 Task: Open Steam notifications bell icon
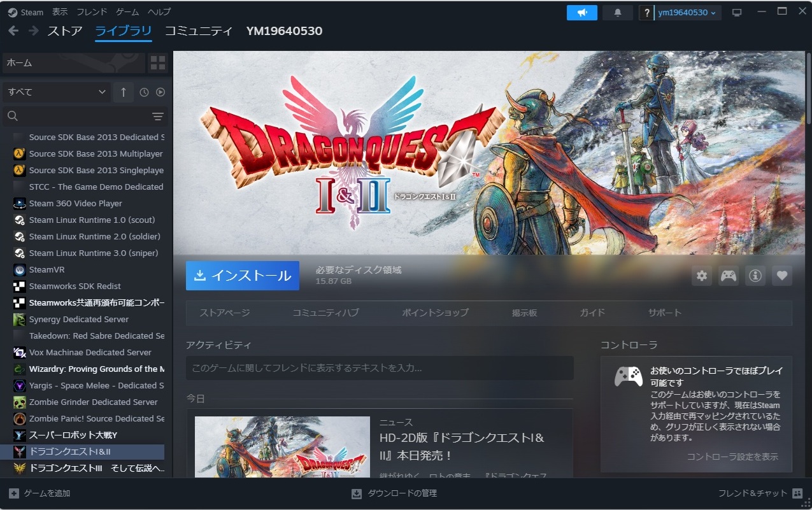click(x=617, y=11)
